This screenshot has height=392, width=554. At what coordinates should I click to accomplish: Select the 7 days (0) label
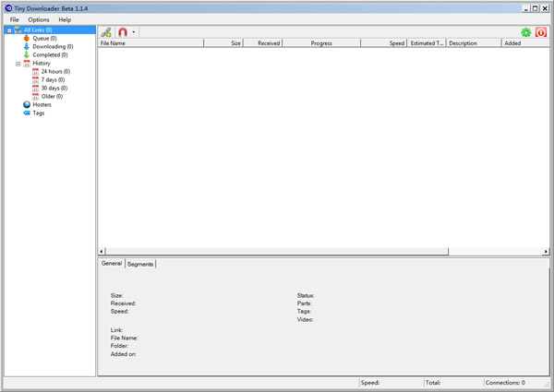coord(53,79)
